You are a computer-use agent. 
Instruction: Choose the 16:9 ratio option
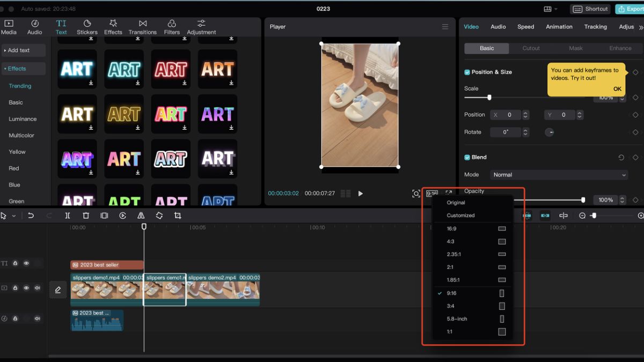coord(472,228)
